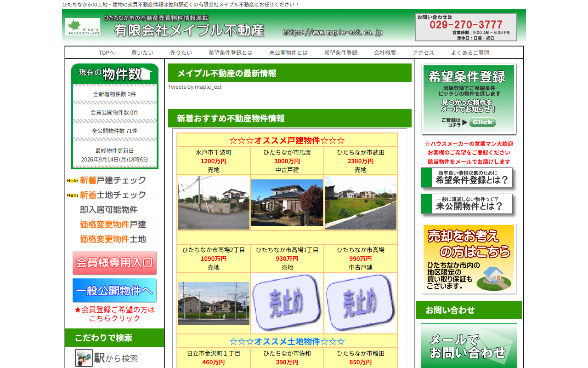Screen dimensions: 588x368
Task: Click the 一般公開物件へ button
Action: tap(114, 291)
